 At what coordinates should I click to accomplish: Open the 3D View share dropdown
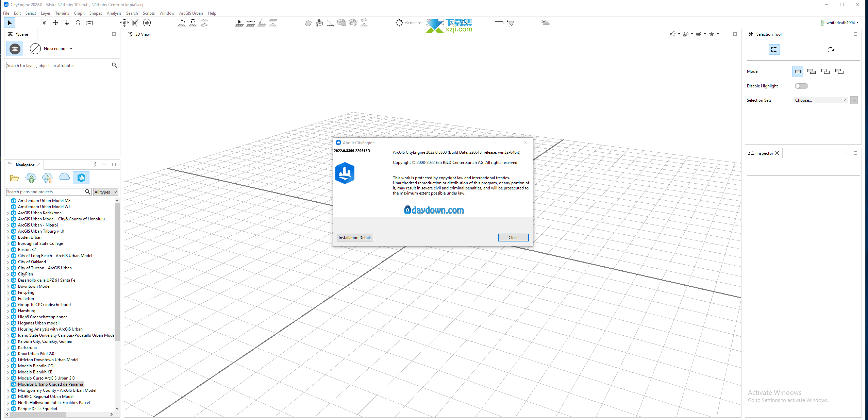(x=675, y=34)
